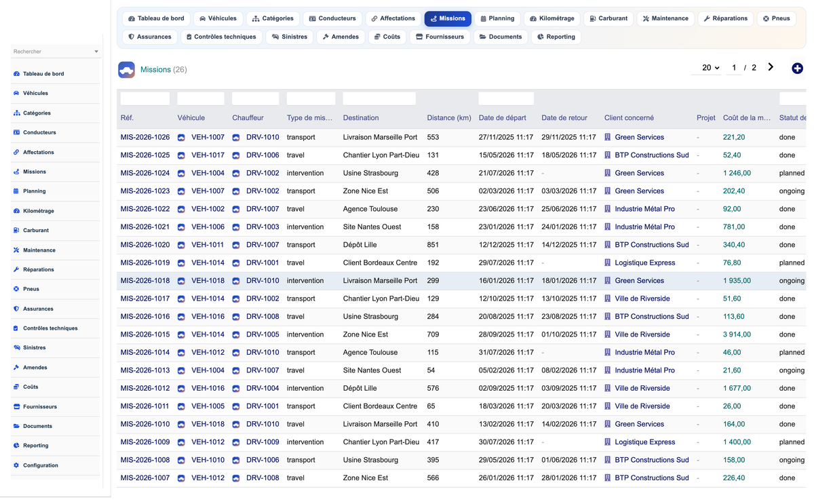Open the Véhicules top tab
The height and width of the screenshot is (504, 814).
[218, 19]
